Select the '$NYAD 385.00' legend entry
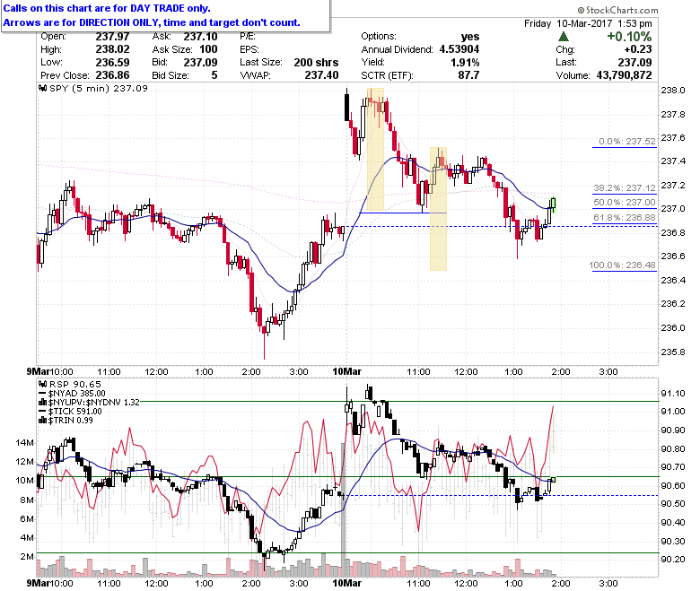Viewport: 700px width, 591px height. pos(76,394)
